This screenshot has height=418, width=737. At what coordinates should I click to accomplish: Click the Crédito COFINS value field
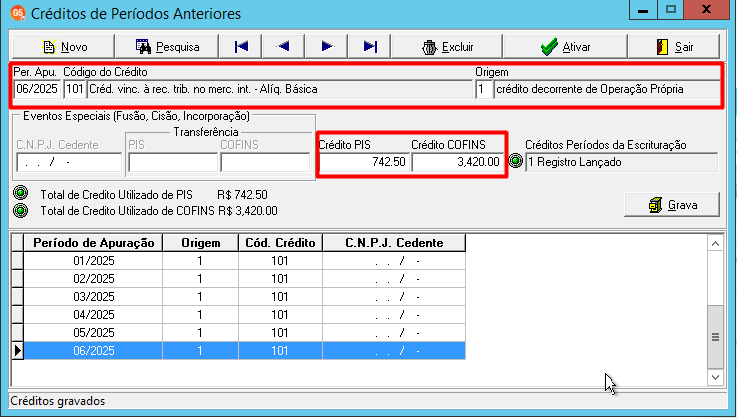tap(457, 162)
